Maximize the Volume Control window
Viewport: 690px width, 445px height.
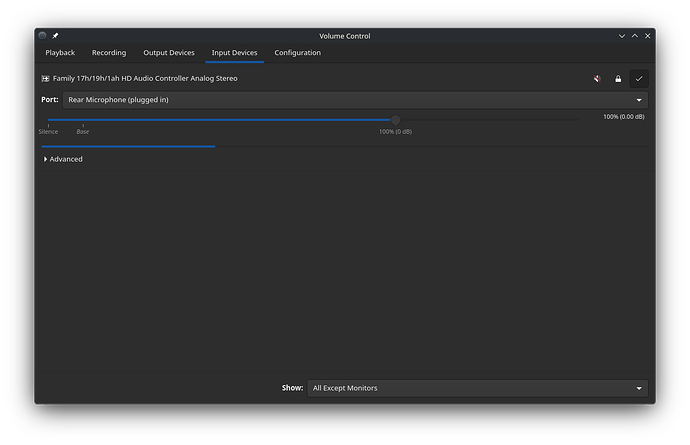click(634, 36)
